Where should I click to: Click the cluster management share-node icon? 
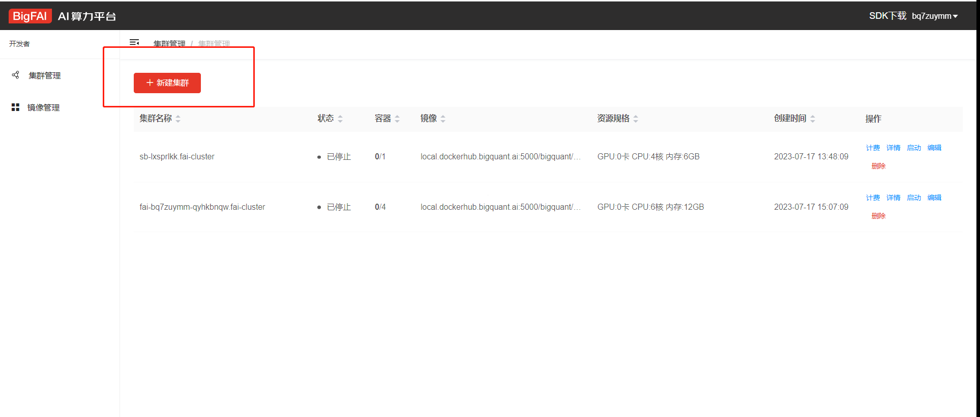[x=16, y=75]
